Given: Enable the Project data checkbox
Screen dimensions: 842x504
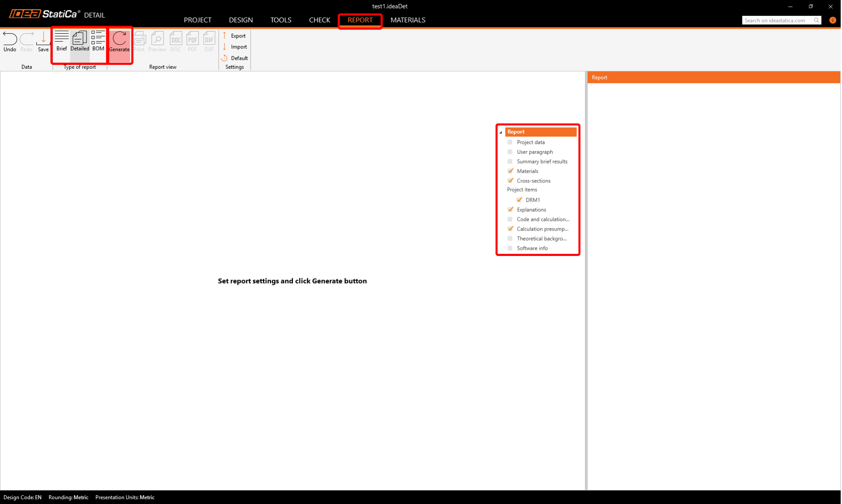Looking at the screenshot, I should (x=510, y=142).
